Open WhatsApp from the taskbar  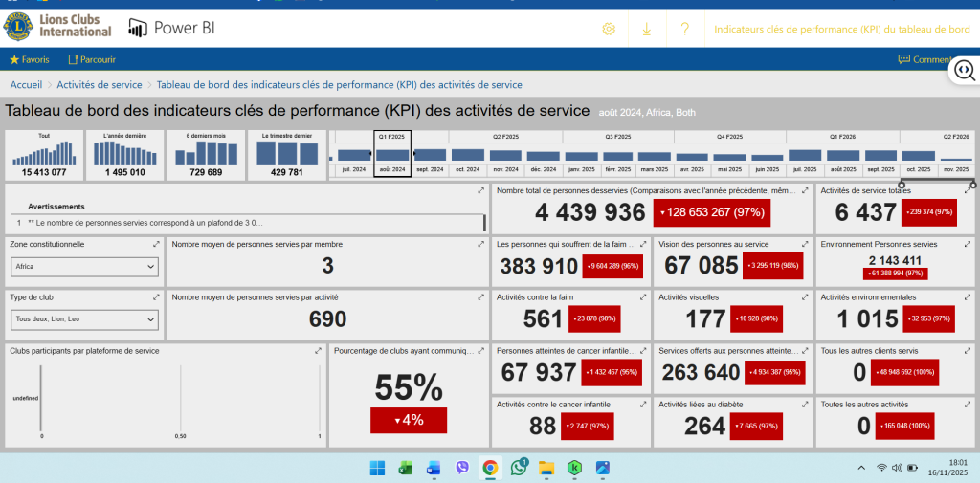click(x=519, y=468)
